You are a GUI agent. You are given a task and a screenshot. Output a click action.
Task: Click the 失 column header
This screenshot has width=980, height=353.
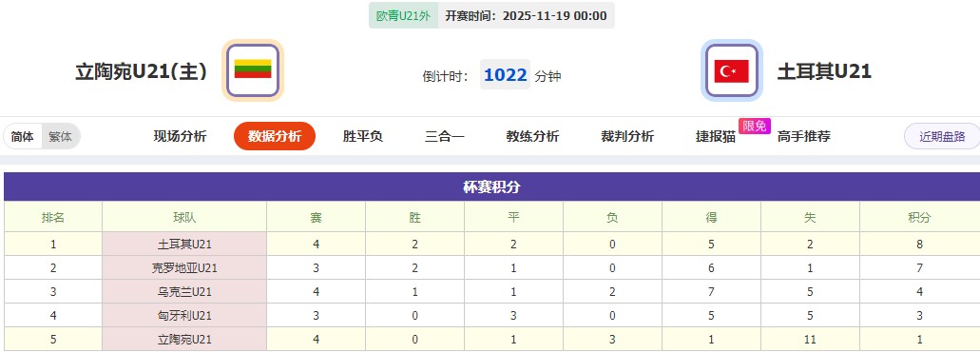pos(810,217)
